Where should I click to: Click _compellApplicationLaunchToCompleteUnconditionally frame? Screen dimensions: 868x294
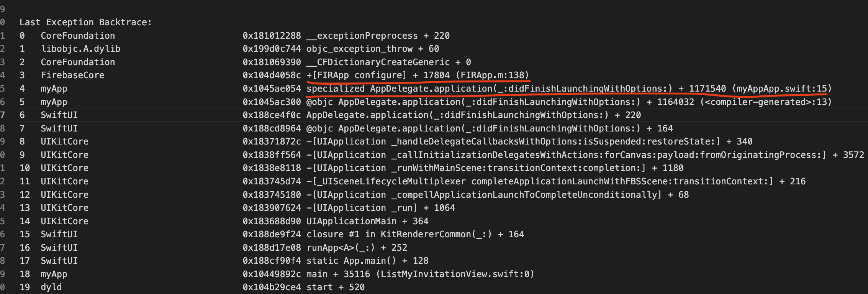(484, 195)
